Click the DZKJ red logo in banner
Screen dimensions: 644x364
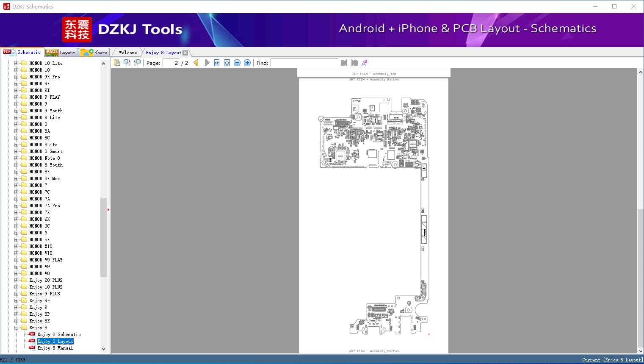(x=77, y=30)
